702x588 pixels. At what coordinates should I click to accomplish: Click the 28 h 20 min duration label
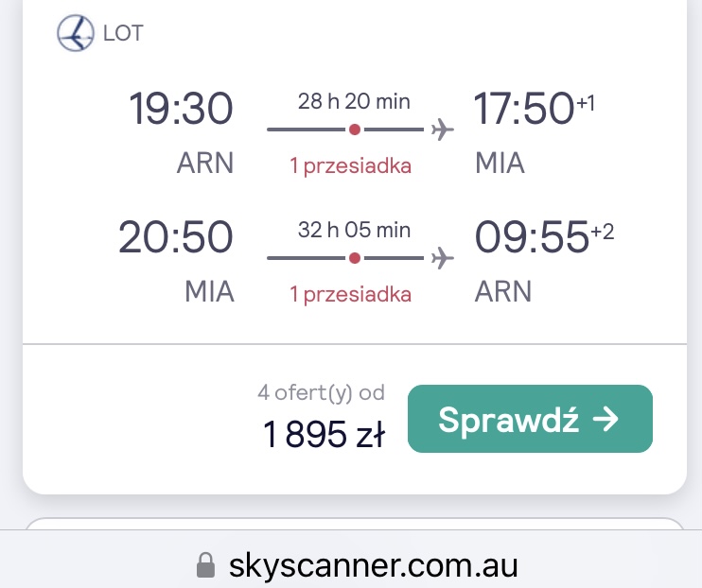pyautogui.click(x=354, y=101)
